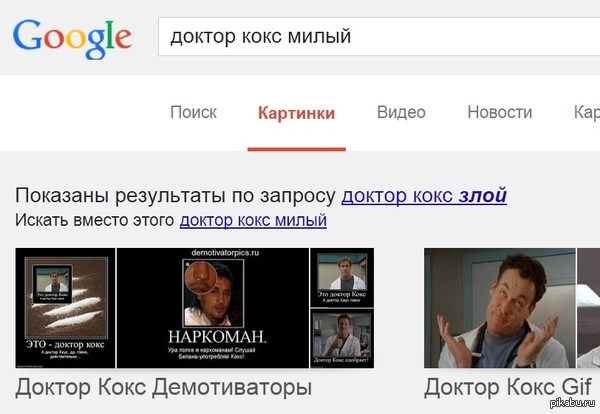This screenshot has height=414, width=600.
Task: Click Показаны результаты по запросу text
Action: click(176, 196)
